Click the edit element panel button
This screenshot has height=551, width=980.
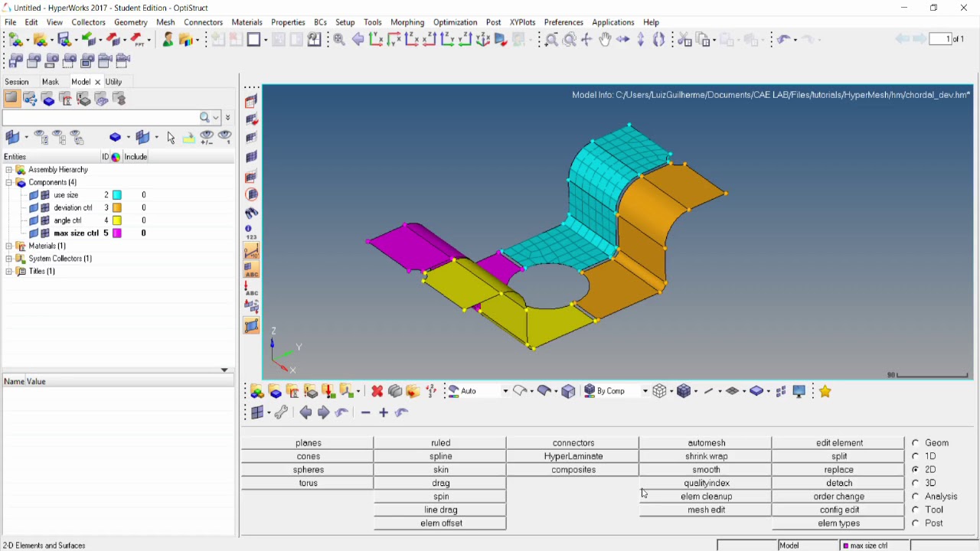[x=839, y=442]
